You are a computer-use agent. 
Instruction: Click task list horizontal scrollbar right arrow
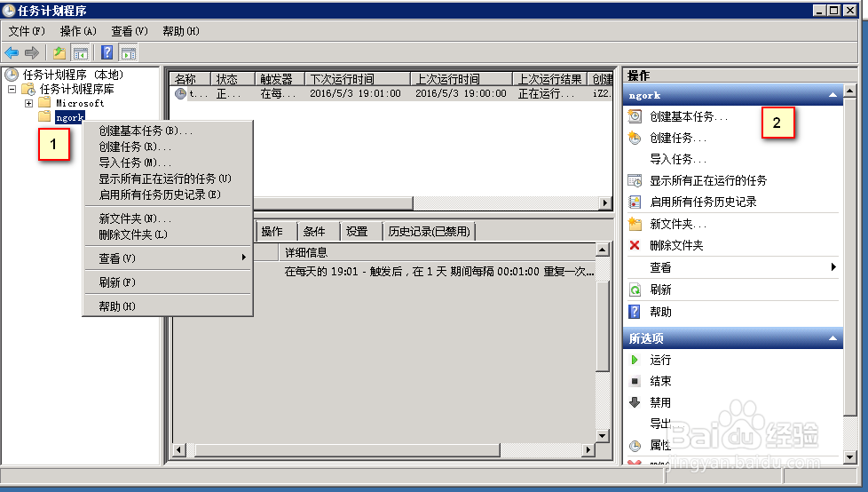pyautogui.click(x=605, y=202)
